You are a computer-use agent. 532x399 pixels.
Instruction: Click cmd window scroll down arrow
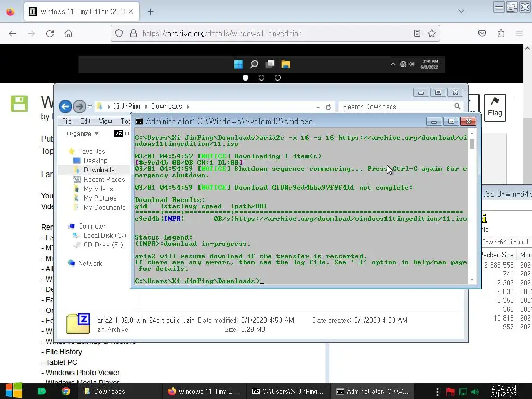pyautogui.click(x=472, y=280)
